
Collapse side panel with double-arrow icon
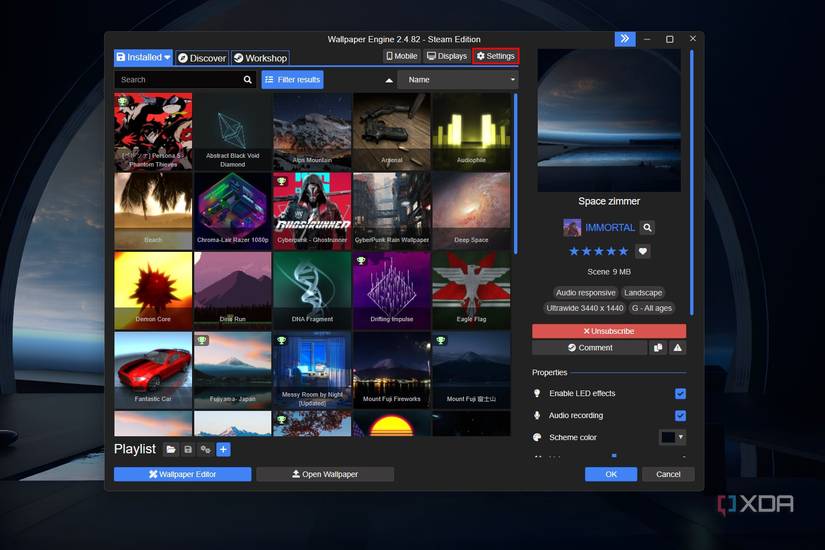[625, 39]
